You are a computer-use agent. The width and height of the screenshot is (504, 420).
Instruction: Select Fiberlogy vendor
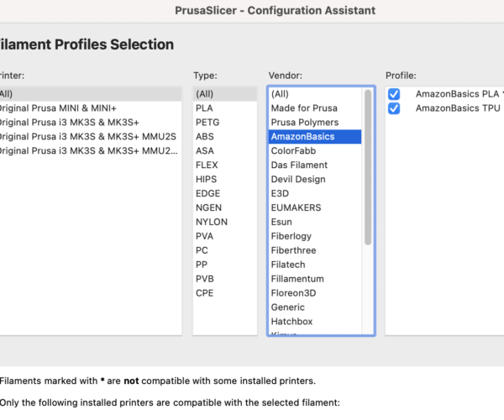[x=315, y=236]
